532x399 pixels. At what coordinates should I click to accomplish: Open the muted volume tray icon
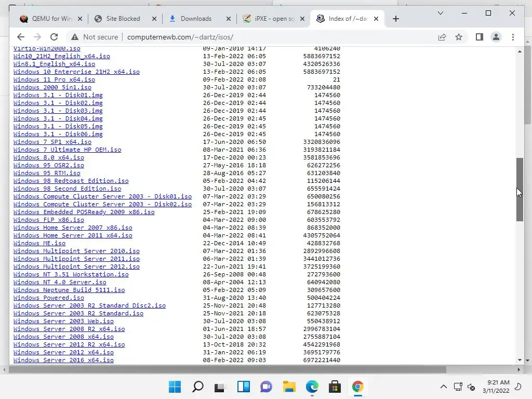pyautogui.click(x=471, y=387)
